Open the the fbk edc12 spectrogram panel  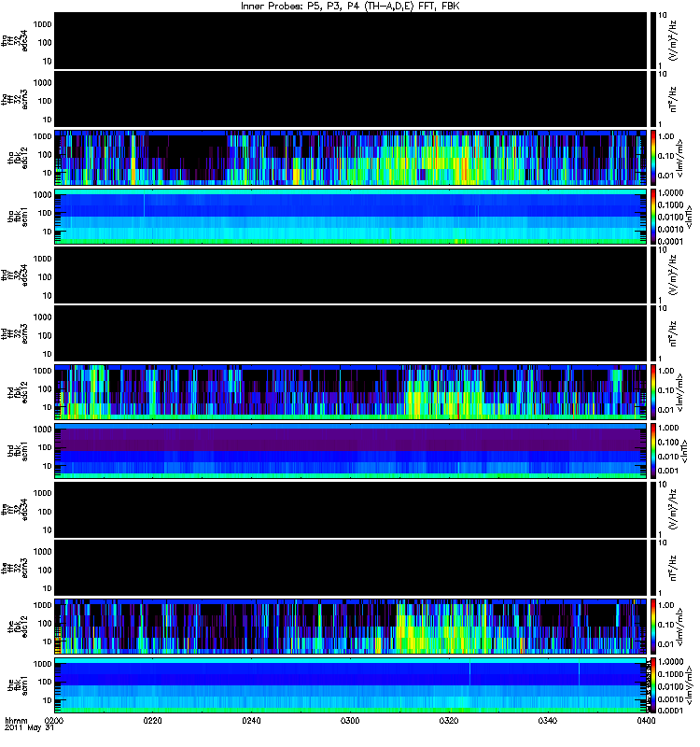click(351, 627)
